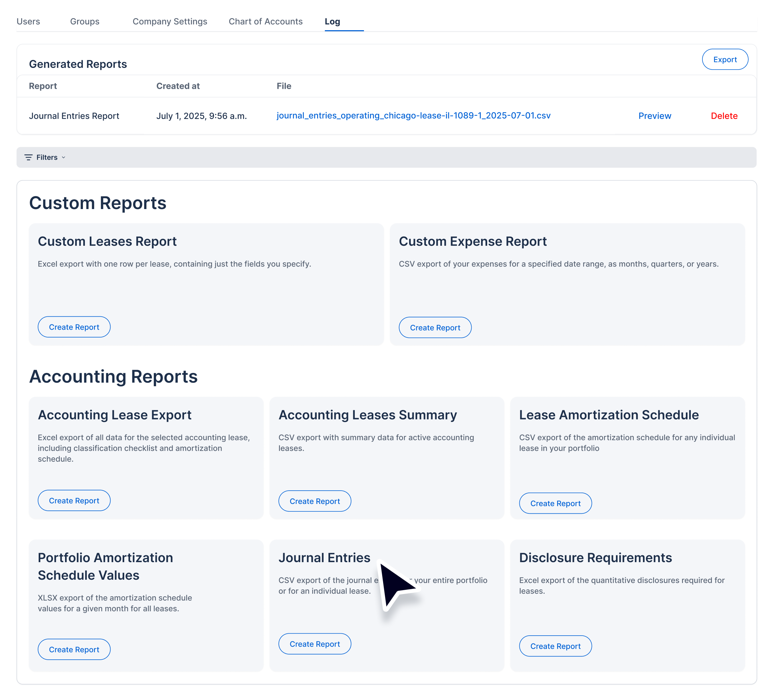The image size is (774, 700).
Task: Go to Chart of Accounts tab
Action: tap(265, 21)
